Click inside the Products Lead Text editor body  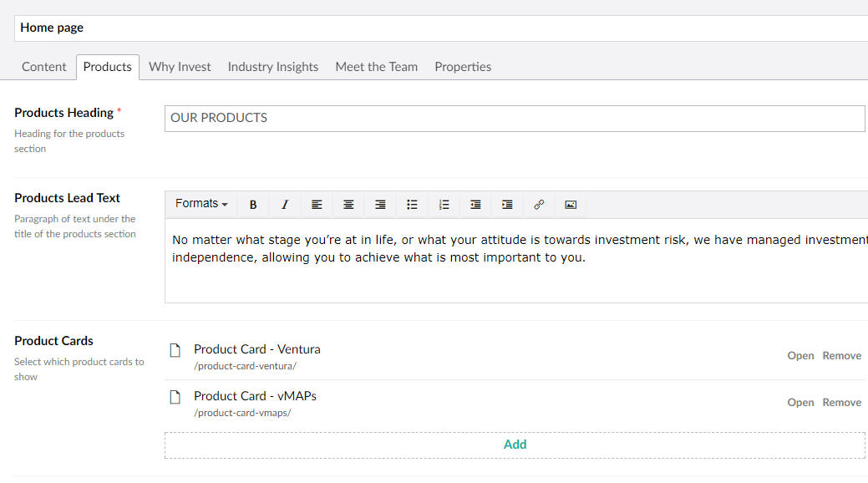point(516,261)
